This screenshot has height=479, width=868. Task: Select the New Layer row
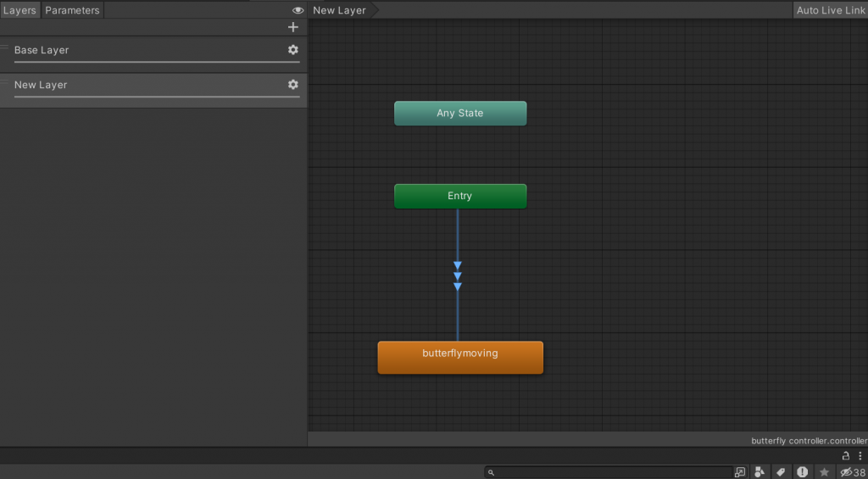pyautogui.click(x=153, y=90)
